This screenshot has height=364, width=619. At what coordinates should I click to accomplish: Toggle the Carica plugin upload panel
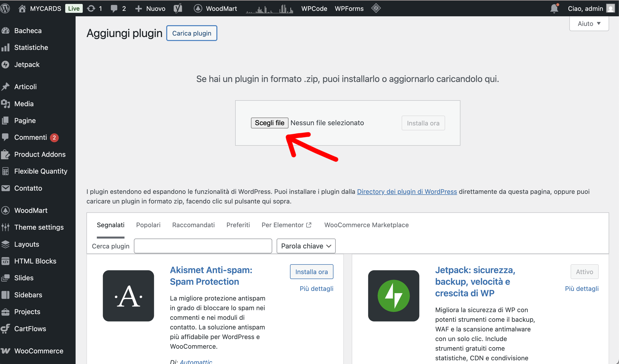(x=192, y=33)
